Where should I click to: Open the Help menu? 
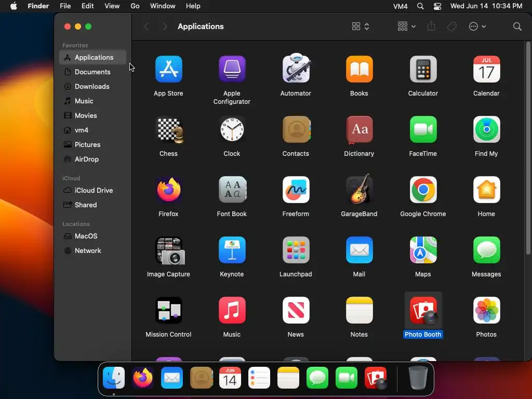[x=193, y=6]
